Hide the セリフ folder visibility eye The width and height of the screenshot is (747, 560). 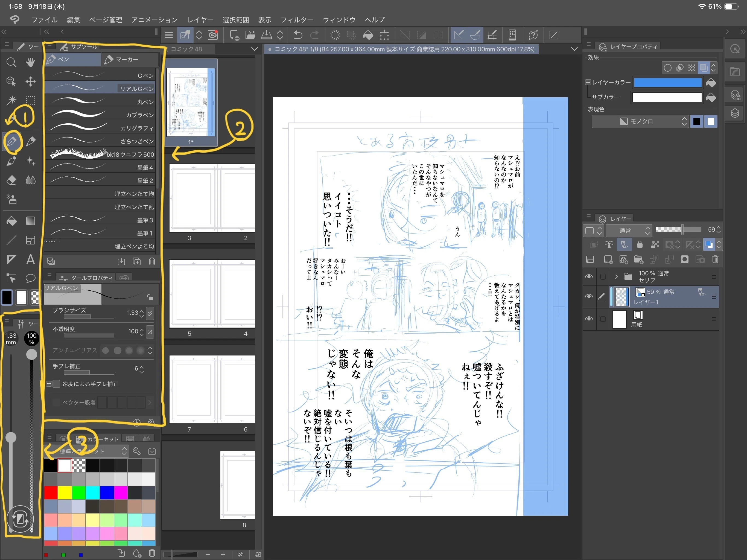(589, 277)
